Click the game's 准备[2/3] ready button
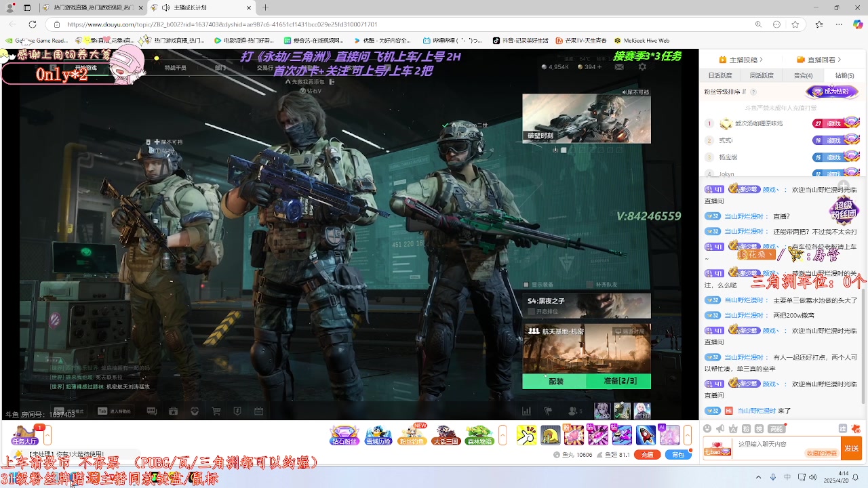The image size is (868, 488). (620, 381)
